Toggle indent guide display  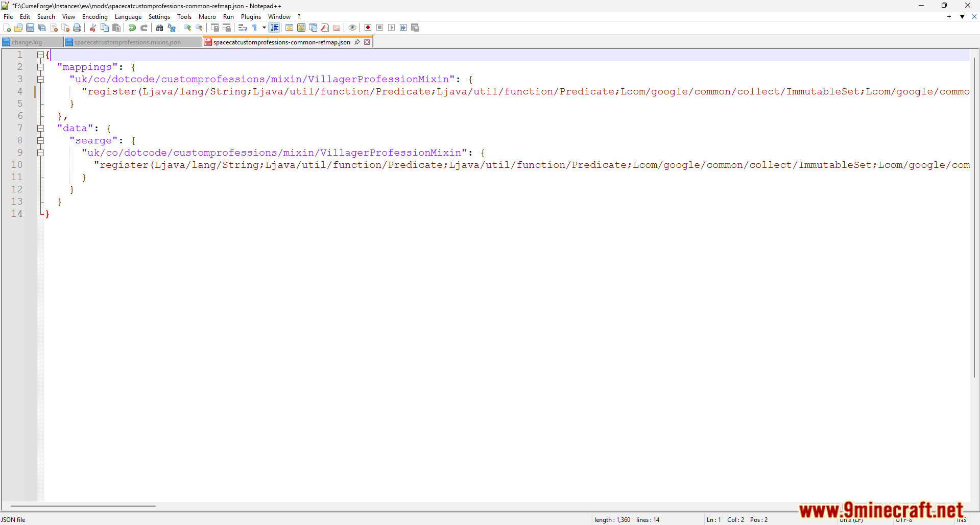274,28
